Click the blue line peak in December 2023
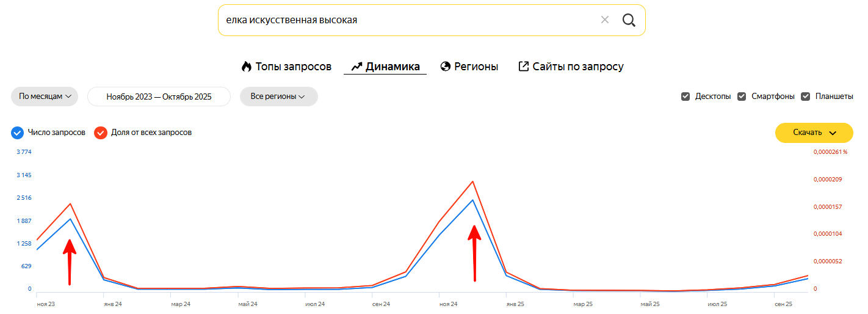The width and height of the screenshot is (868, 314). tap(70, 219)
